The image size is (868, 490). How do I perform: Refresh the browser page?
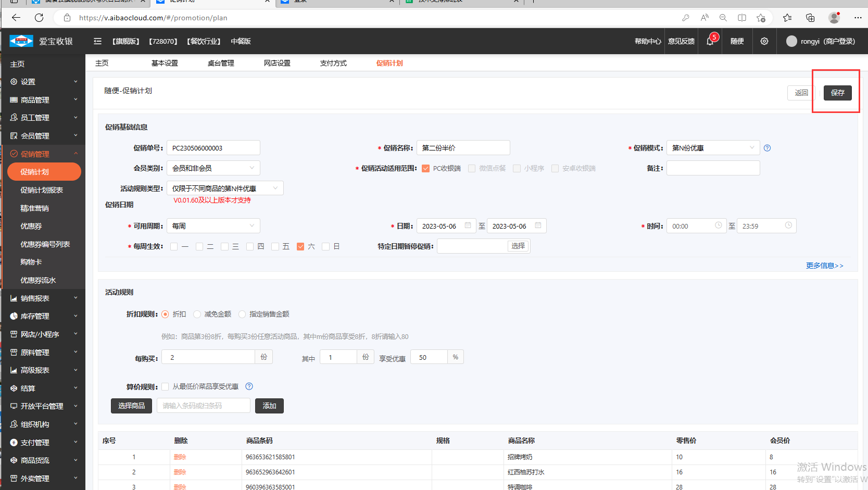39,18
